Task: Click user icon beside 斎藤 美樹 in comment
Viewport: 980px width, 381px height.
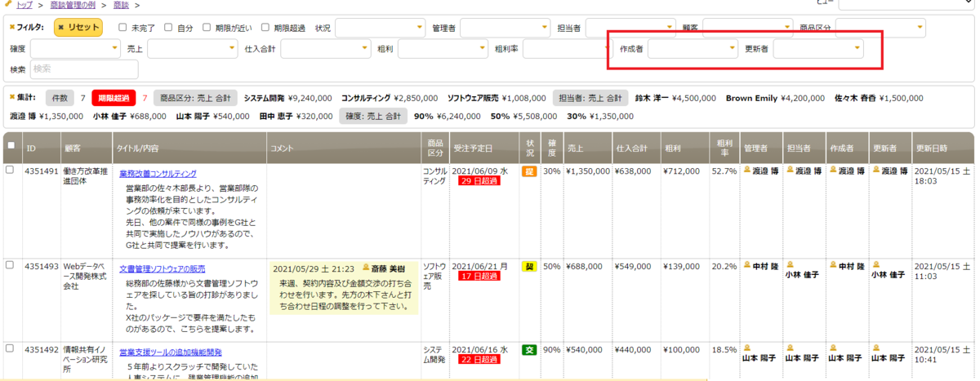Action: [365, 268]
